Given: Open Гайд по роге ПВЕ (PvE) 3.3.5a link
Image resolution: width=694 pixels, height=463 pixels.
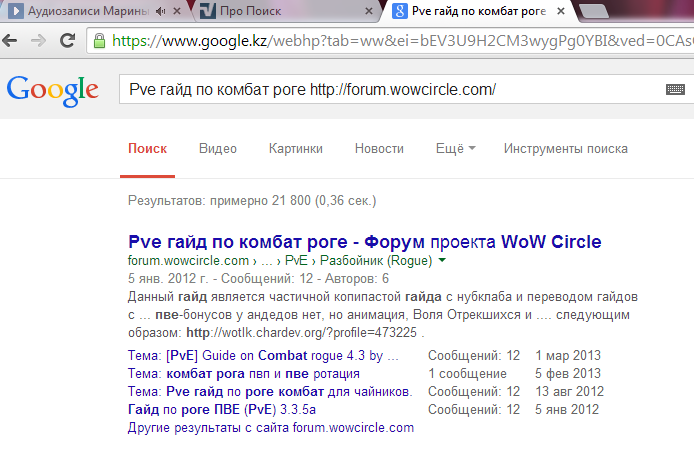Looking at the screenshot, I should (222, 409).
